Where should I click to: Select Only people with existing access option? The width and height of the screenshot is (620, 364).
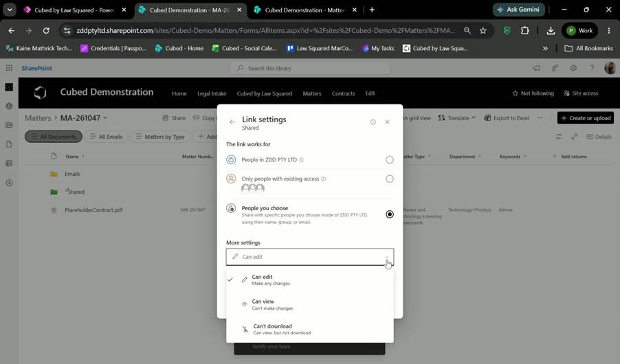[x=390, y=179]
